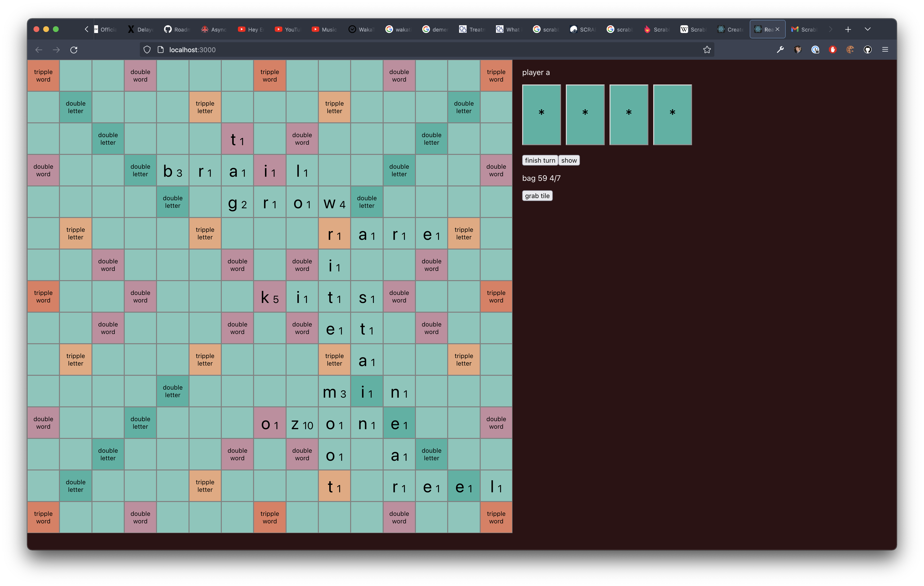Screen dimensions: 924x586
Task: Reload the page using the refresh icon
Action: tap(74, 50)
